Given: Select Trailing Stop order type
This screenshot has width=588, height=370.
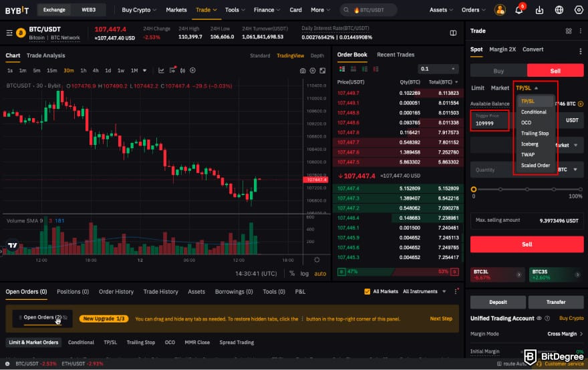Looking at the screenshot, I should (535, 134).
